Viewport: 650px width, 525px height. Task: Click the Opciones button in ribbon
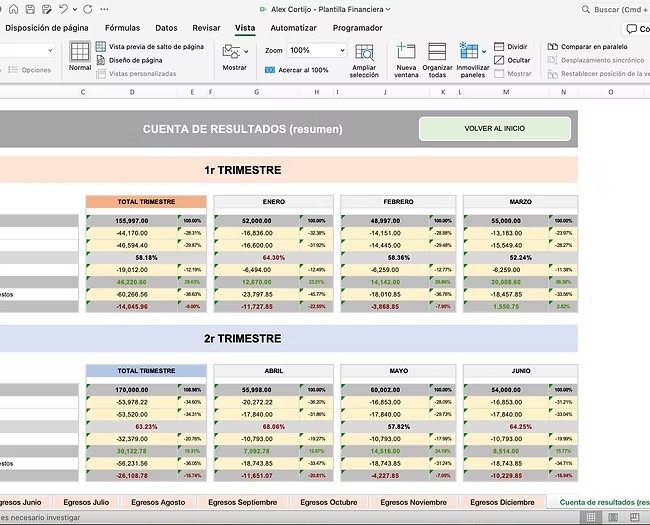click(x=30, y=70)
